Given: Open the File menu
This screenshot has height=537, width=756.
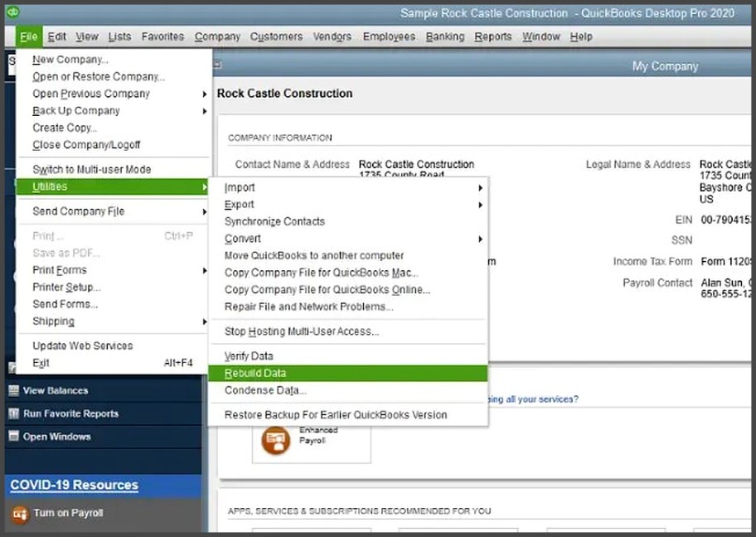Looking at the screenshot, I should [28, 36].
